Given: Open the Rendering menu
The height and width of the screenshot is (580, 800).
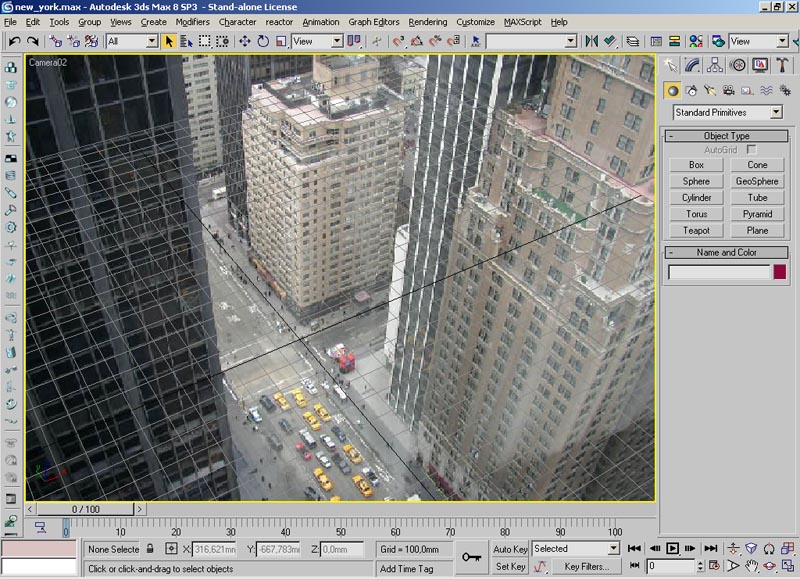Looking at the screenshot, I should point(428,21).
